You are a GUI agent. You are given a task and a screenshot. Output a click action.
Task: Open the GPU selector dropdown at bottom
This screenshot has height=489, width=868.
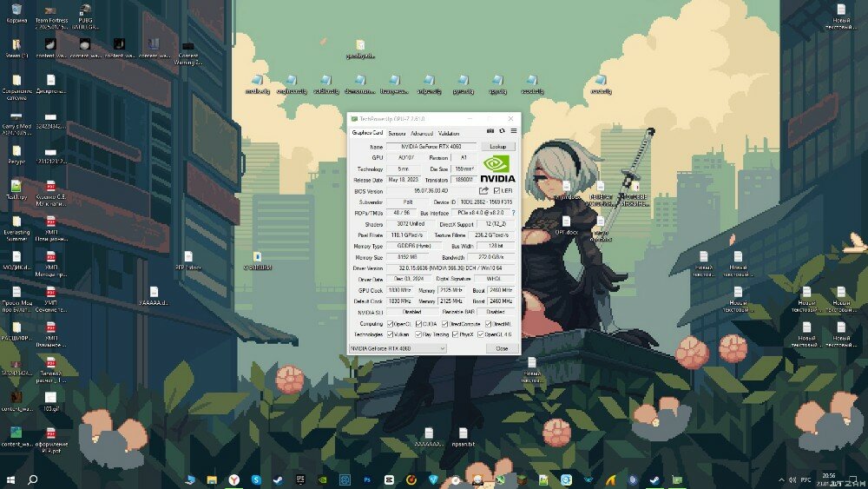[x=398, y=348]
